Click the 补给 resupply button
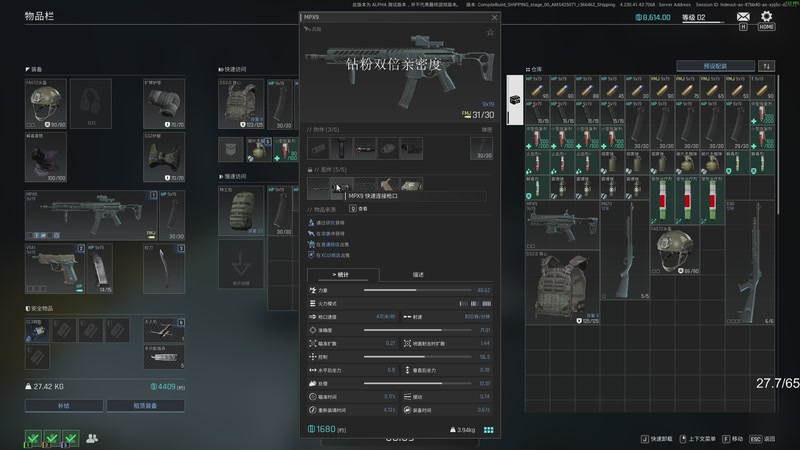The image size is (800, 450). click(64, 406)
